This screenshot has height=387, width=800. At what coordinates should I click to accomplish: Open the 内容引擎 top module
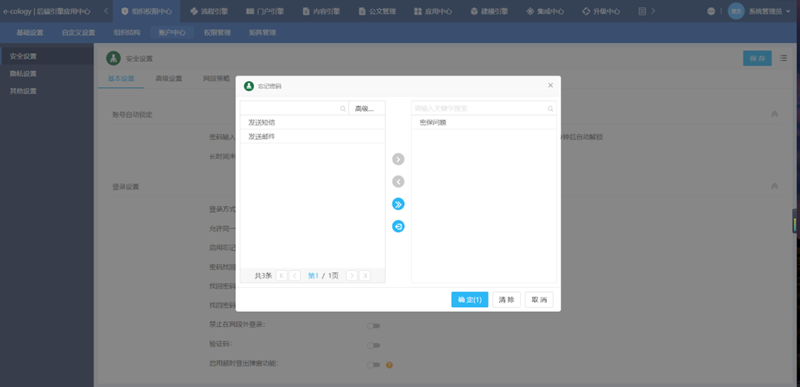click(x=321, y=11)
